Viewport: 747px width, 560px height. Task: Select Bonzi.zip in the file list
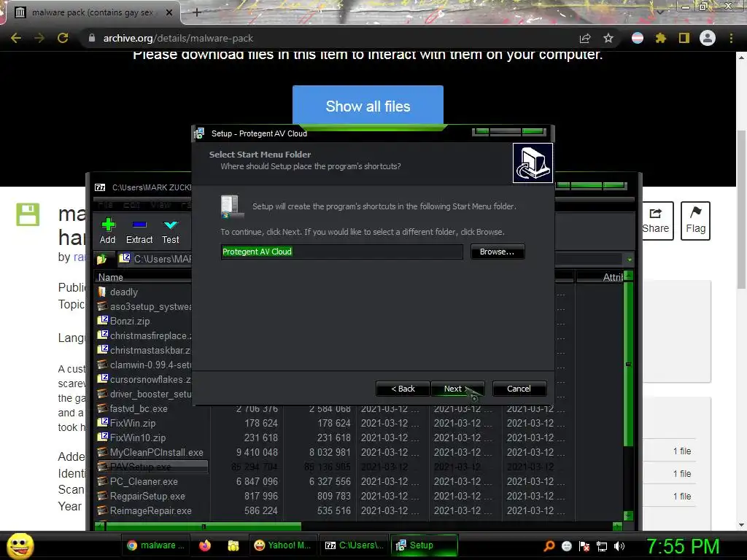(x=130, y=321)
